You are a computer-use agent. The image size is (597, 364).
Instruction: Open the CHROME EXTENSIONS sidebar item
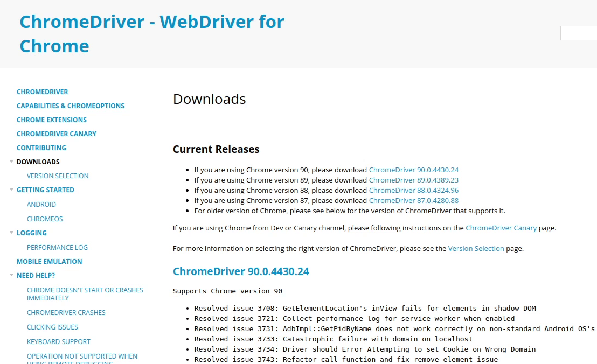coord(52,120)
